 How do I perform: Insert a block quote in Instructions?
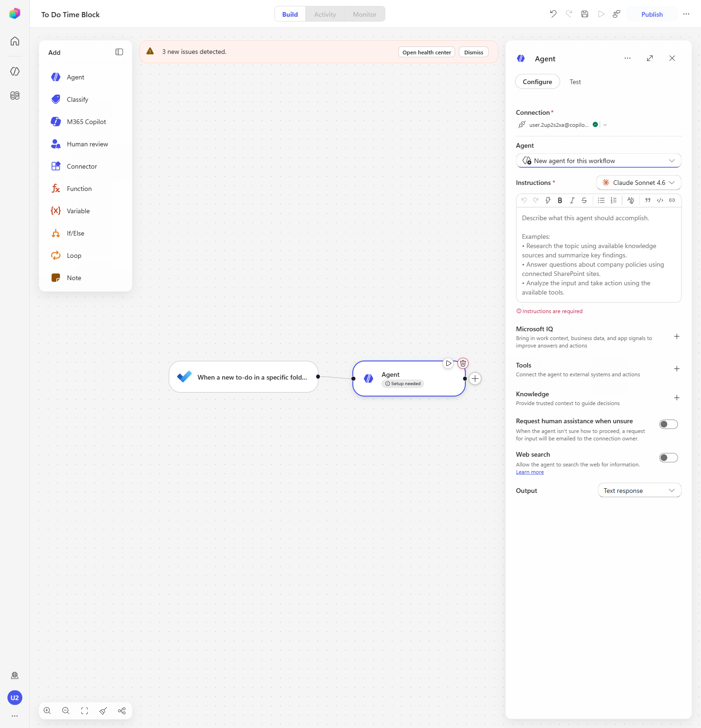648,200
